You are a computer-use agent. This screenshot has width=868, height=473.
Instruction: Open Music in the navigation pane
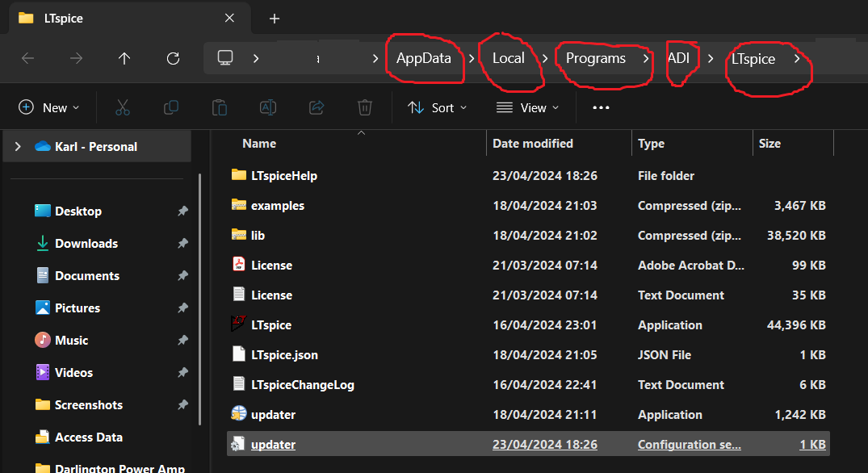coord(71,341)
